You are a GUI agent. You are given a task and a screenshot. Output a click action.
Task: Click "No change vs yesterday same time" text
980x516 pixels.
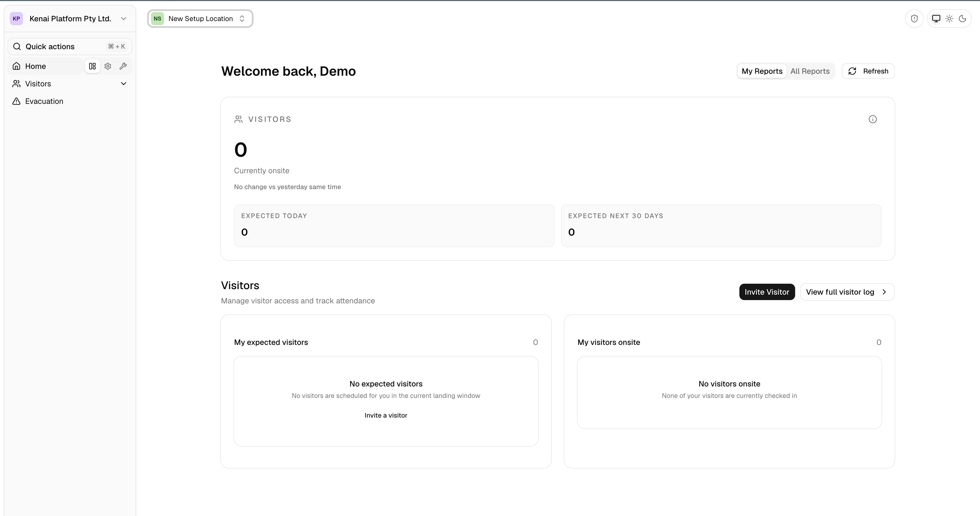[288, 187]
